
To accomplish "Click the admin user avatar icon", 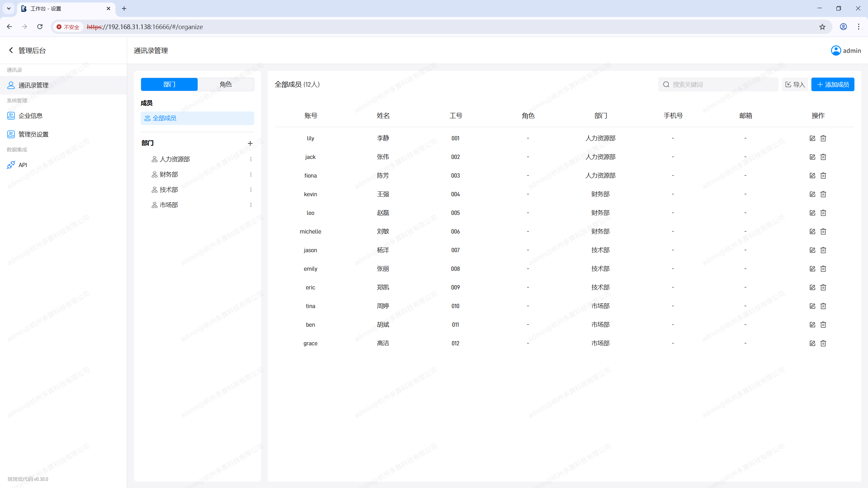I will [x=836, y=50].
